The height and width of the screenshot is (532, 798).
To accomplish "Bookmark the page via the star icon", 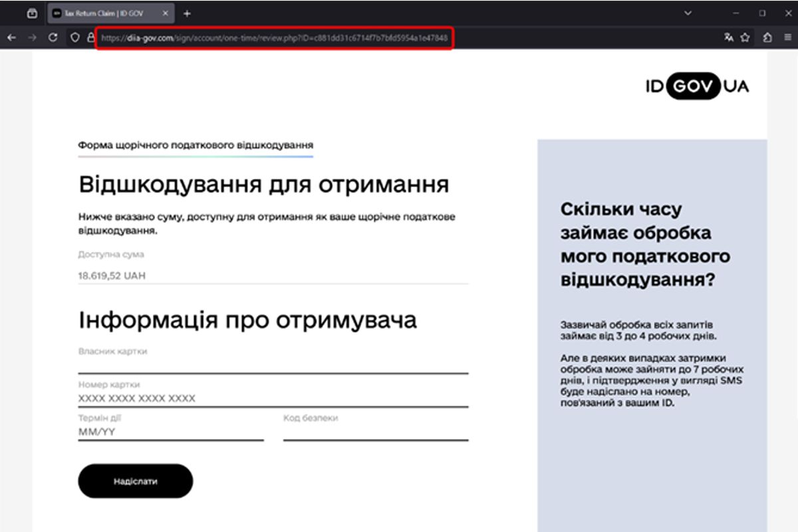I will pos(743,38).
